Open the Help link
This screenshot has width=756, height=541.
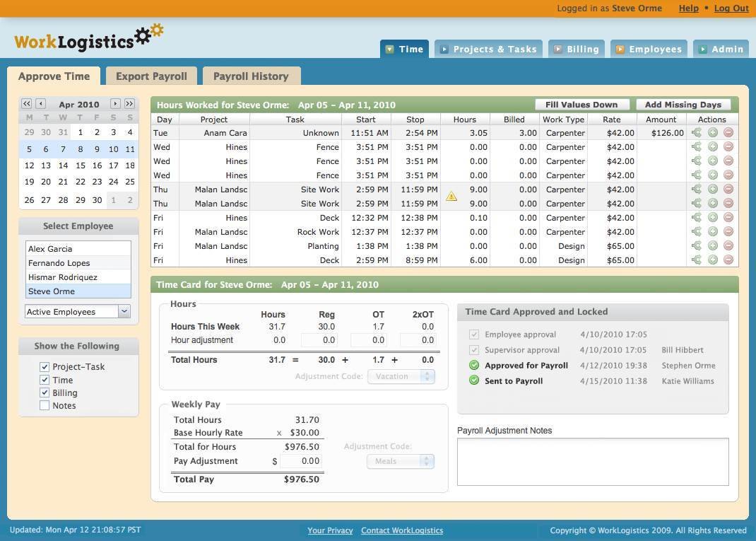tap(688, 8)
